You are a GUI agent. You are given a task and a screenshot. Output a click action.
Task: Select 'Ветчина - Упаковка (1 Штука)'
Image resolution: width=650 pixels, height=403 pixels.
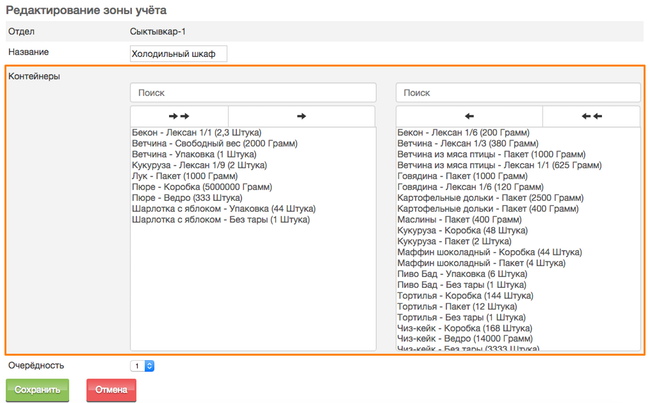(194, 154)
